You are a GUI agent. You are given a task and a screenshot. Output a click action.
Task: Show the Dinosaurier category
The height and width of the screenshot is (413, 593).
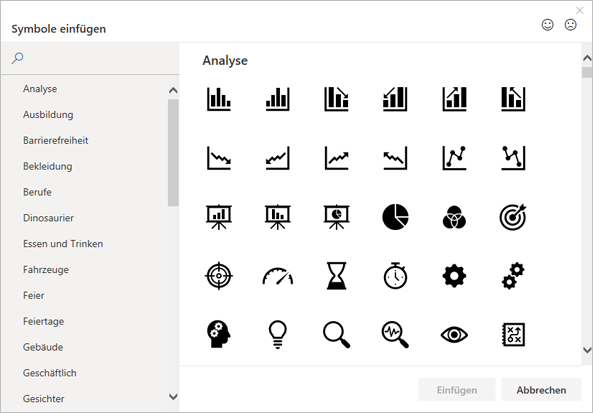coord(48,218)
